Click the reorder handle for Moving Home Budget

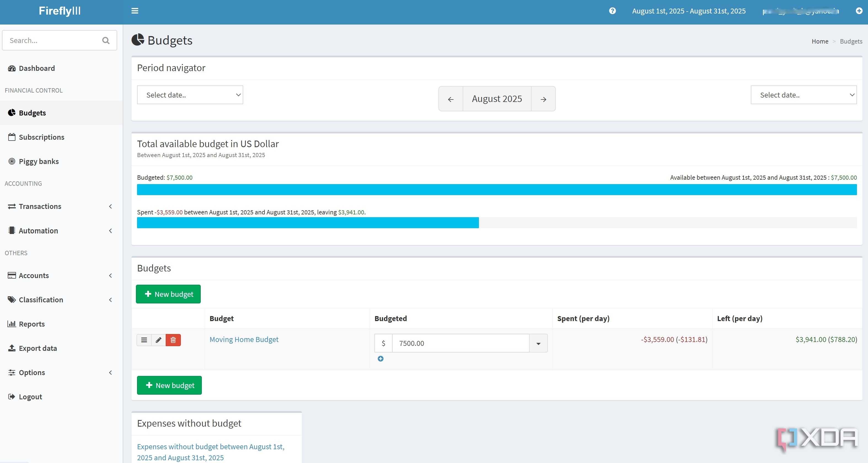(144, 340)
